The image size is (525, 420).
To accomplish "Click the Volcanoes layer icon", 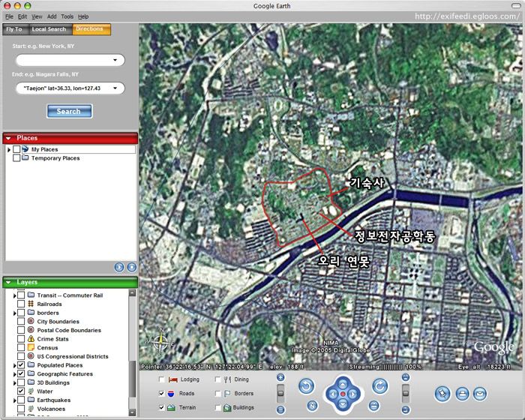I will [x=31, y=409].
